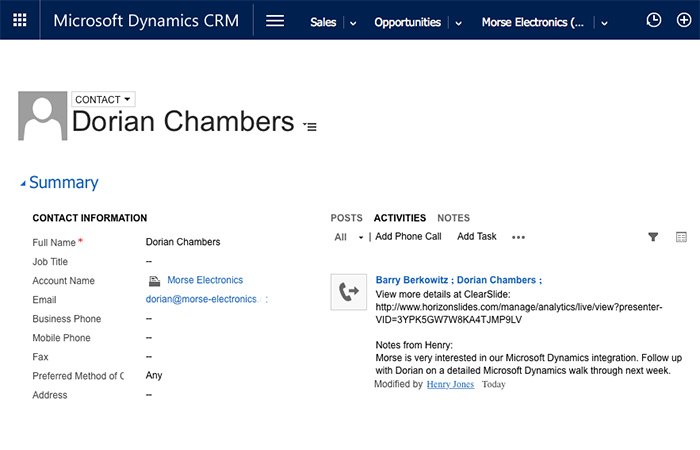The image size is (700, 450).
Task: Click the Dorian Chambers page heading
Action: [x=183, y=121]
